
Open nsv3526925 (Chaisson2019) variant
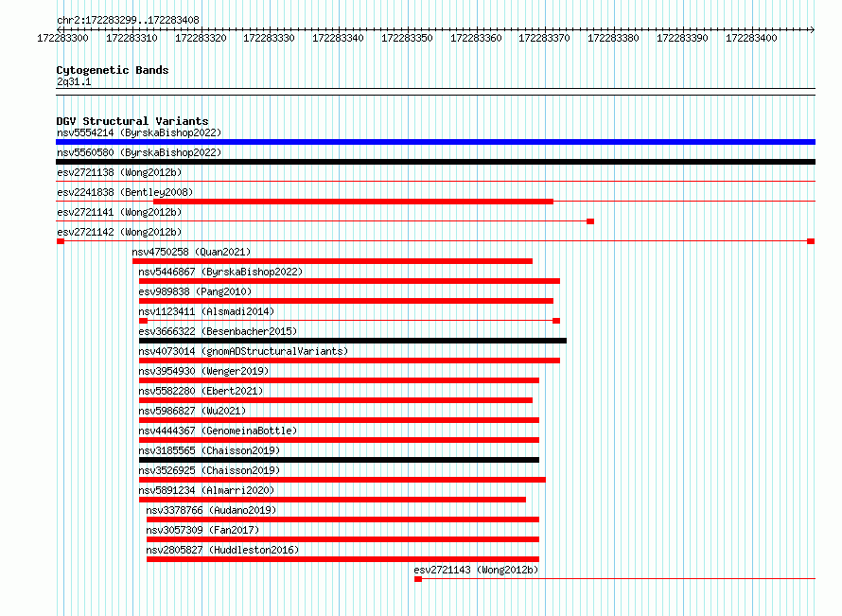(x=209, y=470)
